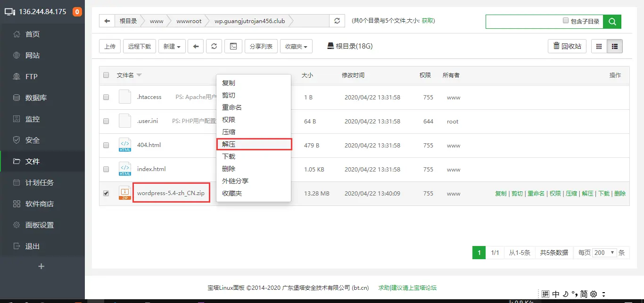Refresh the directory via the path bar refresh icon
This screenshot has width=644, height=303.
337,21
